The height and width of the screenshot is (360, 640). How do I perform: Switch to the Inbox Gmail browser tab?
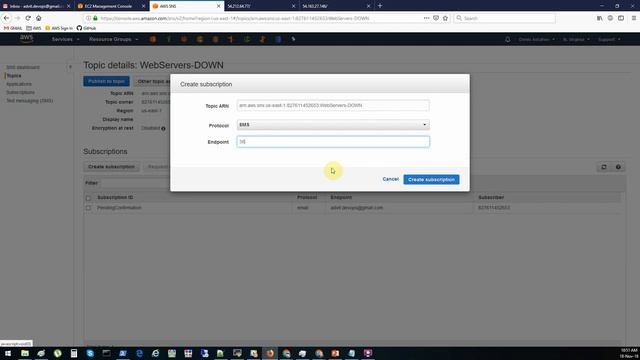(36, 6)
